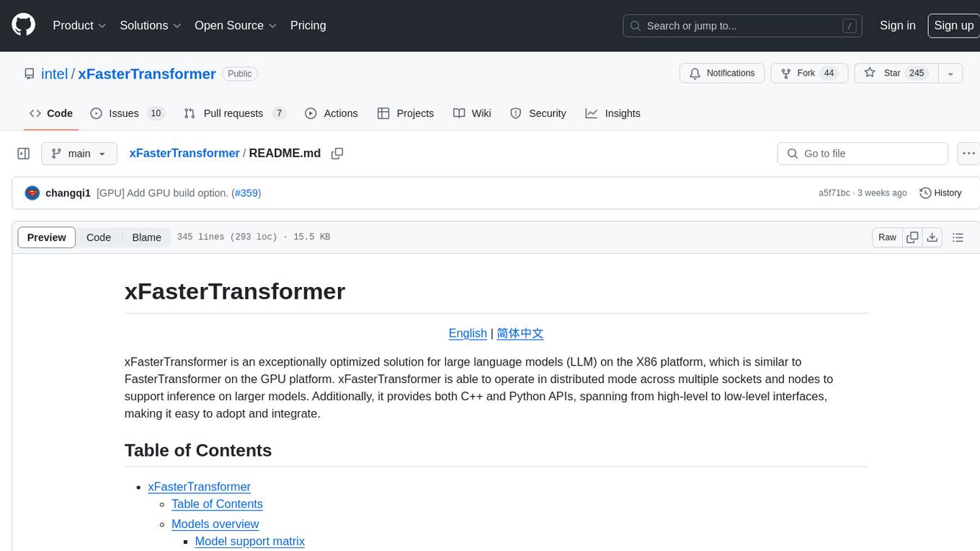The height and width of the screenshot is (551, 980).
Task: Jump to the Table of Contents entry
Action: click(217, 504)
